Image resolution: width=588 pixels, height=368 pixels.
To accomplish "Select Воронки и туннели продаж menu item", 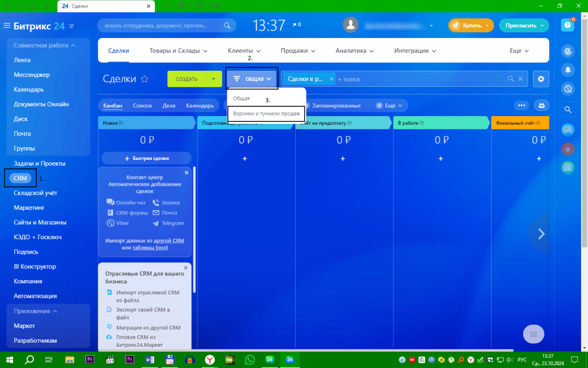I will tap(266, 113).
